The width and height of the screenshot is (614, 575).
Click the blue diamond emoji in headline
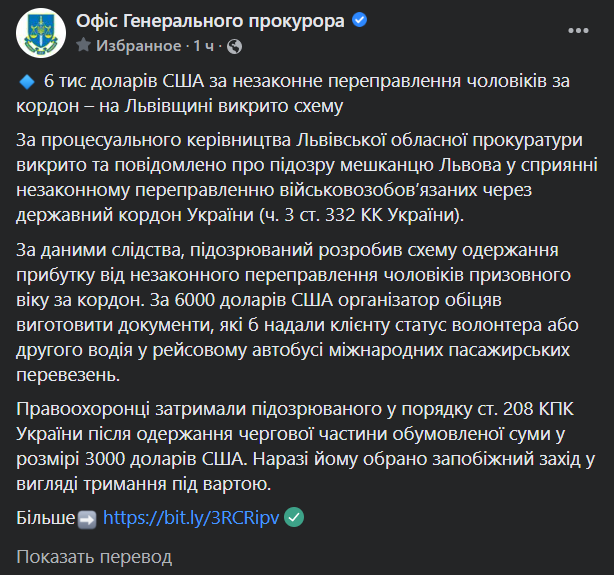[27, 82]
